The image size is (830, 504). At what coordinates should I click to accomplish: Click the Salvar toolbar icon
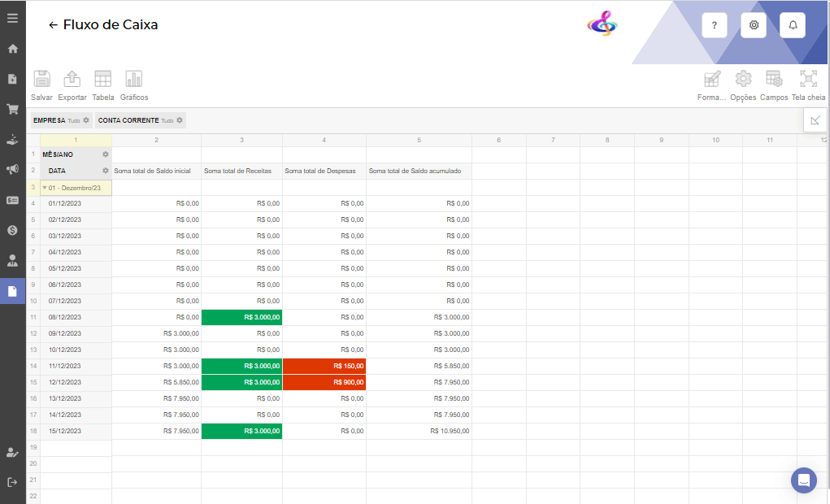[x=41, y=80]
